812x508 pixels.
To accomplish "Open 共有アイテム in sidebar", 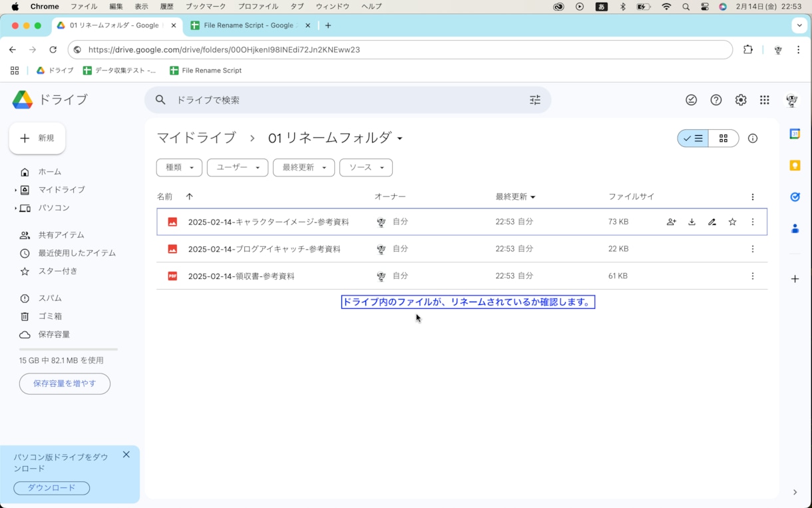I will pos(61,235).
